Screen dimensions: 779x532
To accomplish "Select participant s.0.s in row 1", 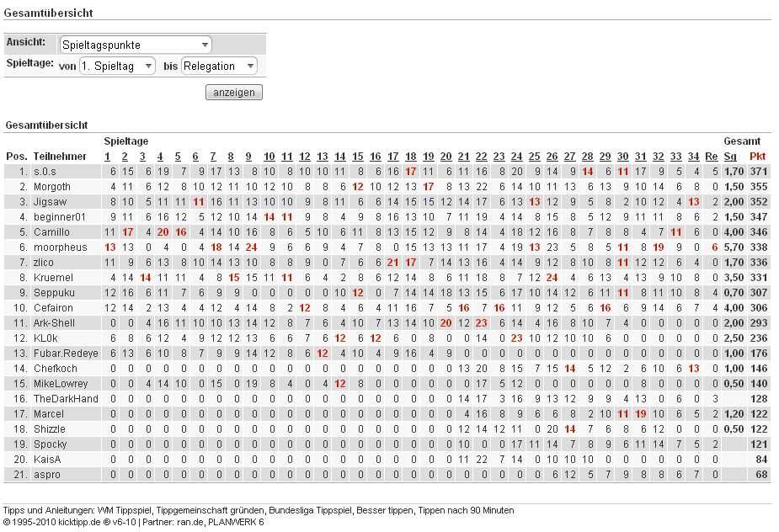I will coord(45,172).
